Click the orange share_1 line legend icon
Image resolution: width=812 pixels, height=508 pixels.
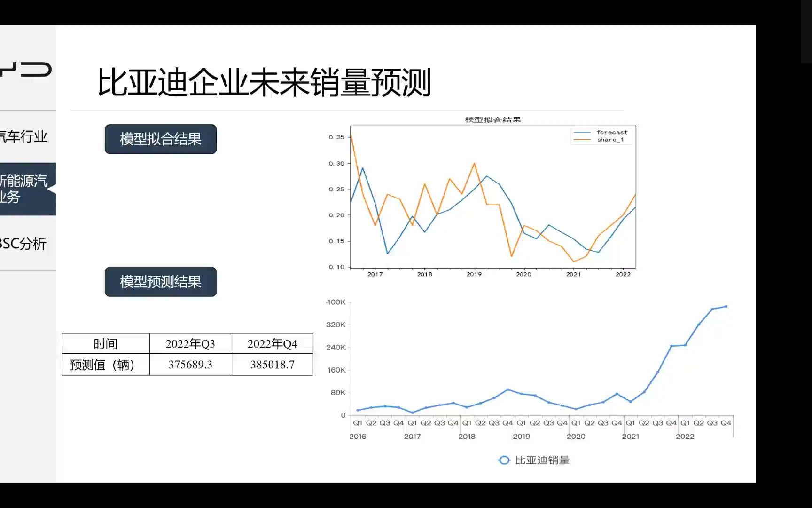coord(583,140)
